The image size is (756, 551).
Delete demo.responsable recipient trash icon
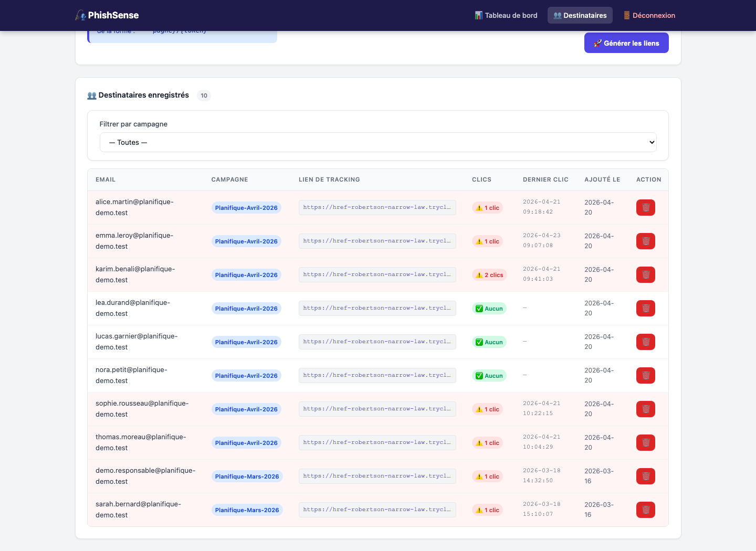645,476
